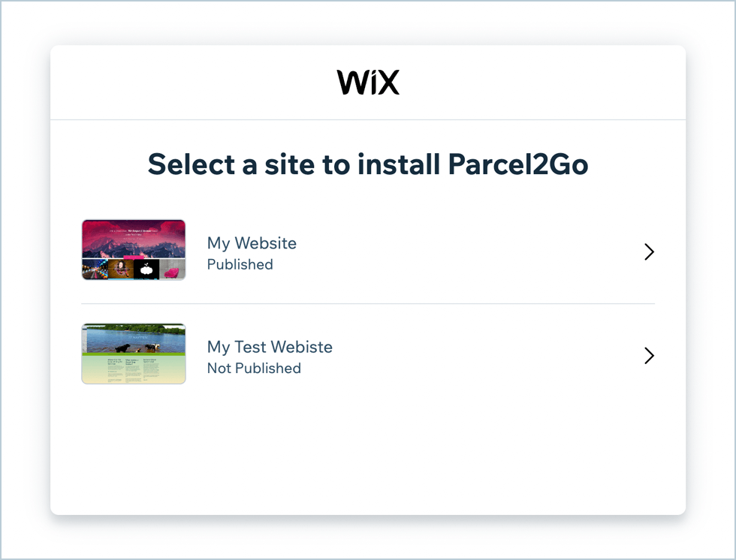
Task: Select the My Website preview thumbnail
Action: [x=134, y=250]
